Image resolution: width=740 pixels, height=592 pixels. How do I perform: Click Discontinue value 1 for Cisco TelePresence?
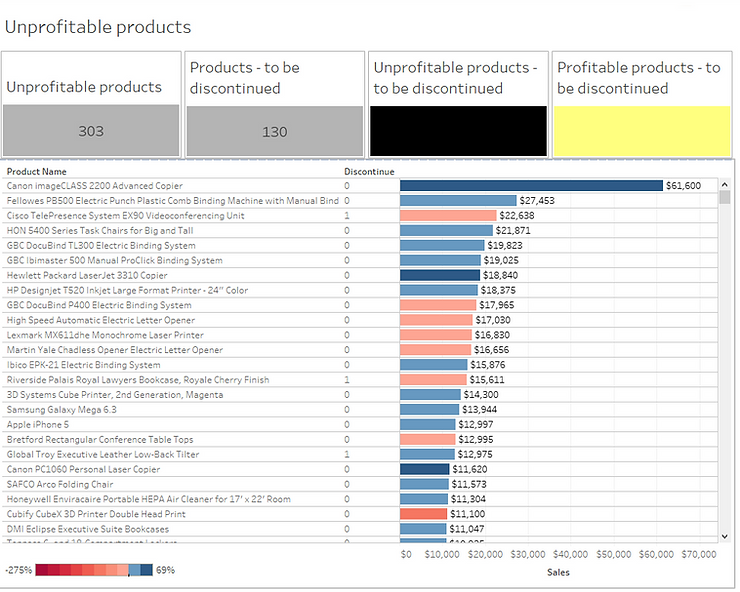point(347,216)
